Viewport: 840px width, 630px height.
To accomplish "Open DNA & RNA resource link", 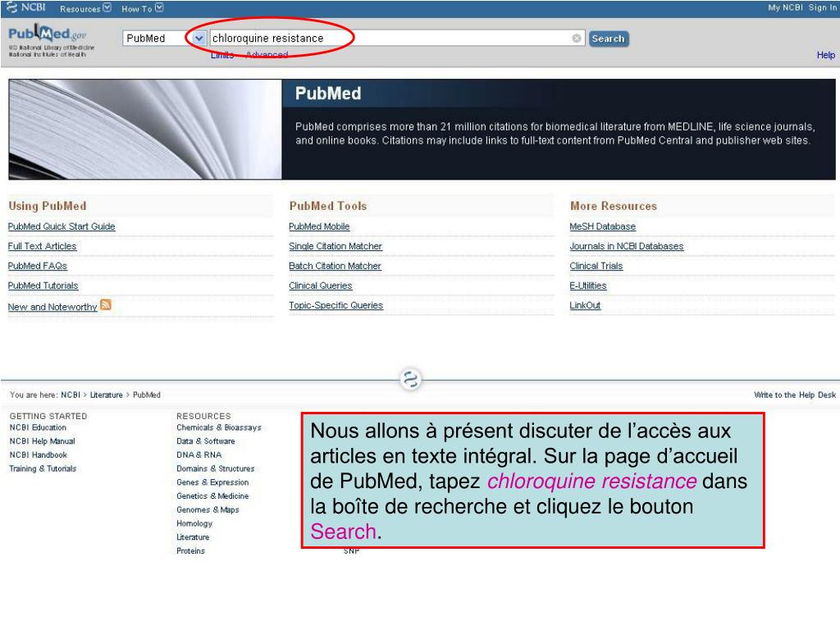I will 199,454.
